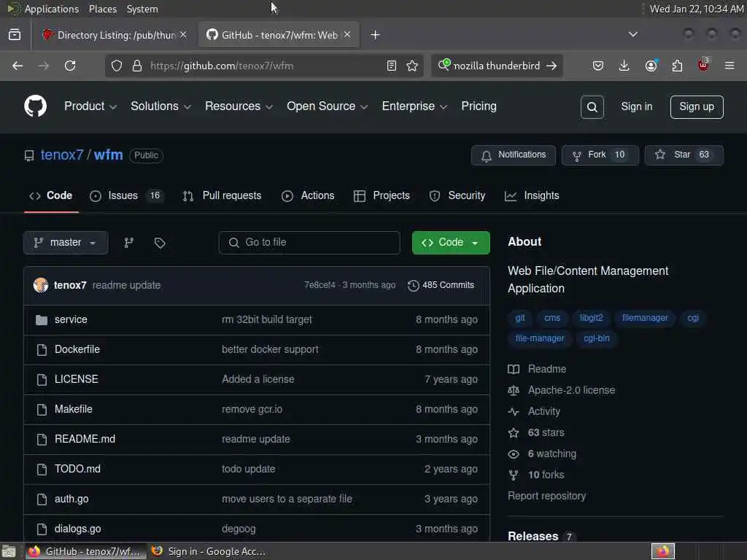Switch to Insights tab
Viewport: 747px width, 560px height.
pyautogui.click(x=532, y=195)
